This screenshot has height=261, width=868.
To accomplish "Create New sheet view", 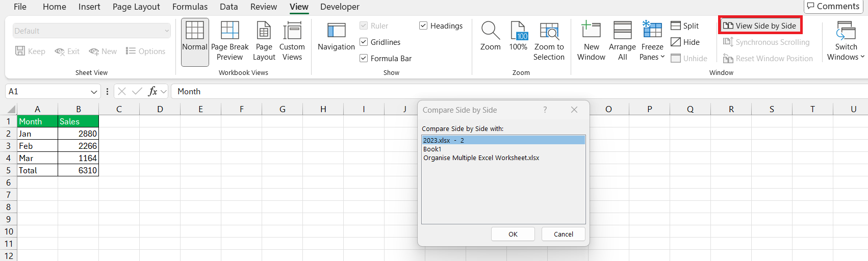I will point(103,51).
